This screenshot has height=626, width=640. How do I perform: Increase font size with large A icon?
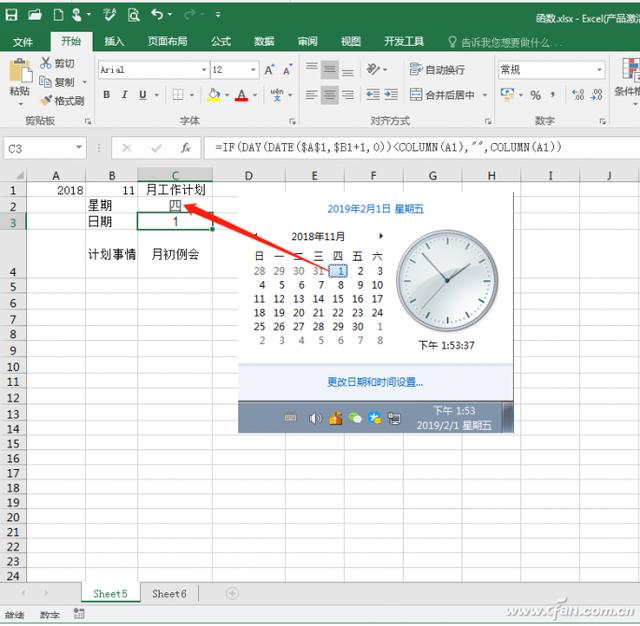point(269,70)
